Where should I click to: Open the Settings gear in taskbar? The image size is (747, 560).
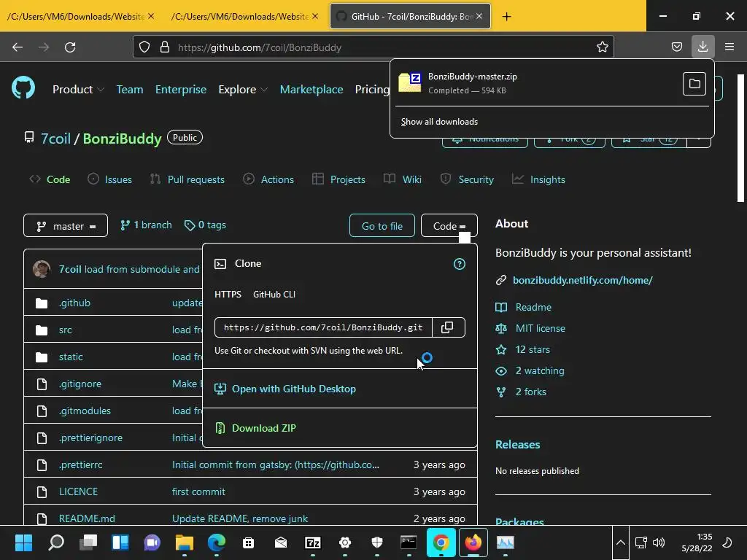point(345,542)
